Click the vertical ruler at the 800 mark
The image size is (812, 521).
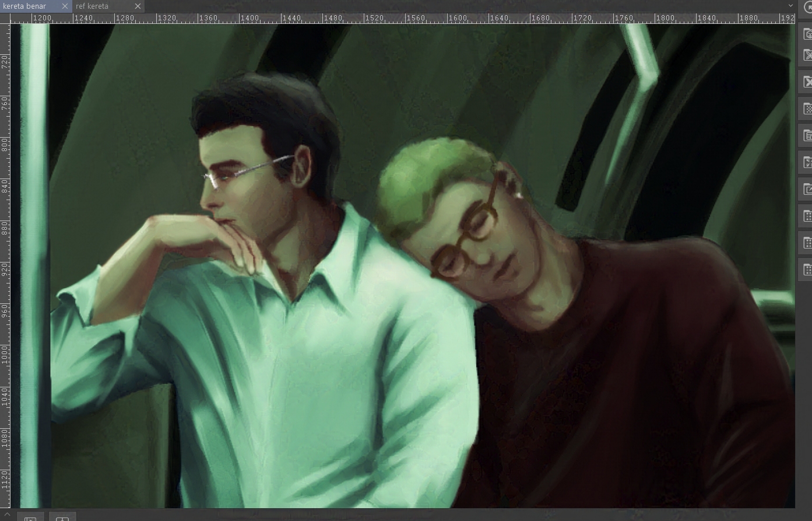click(5, 144)
